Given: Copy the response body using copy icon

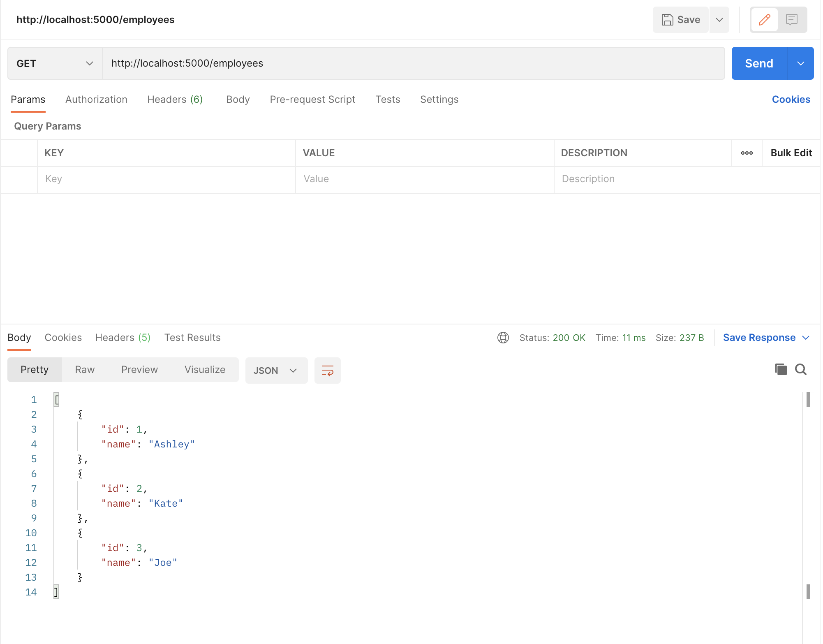Looking at the screenshot, I should click(x=781, y=369).
